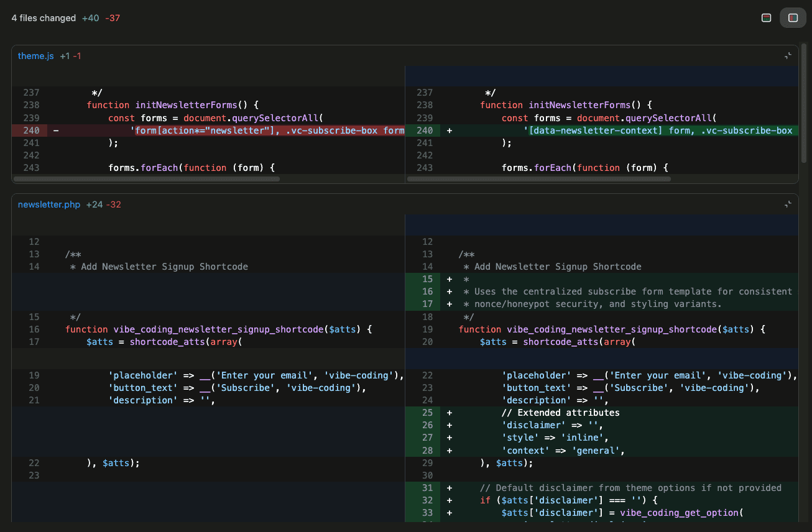This screenshot has width=812, height=532.
Task: Activate the split diff view icon
Action: (x=793, y=17)
